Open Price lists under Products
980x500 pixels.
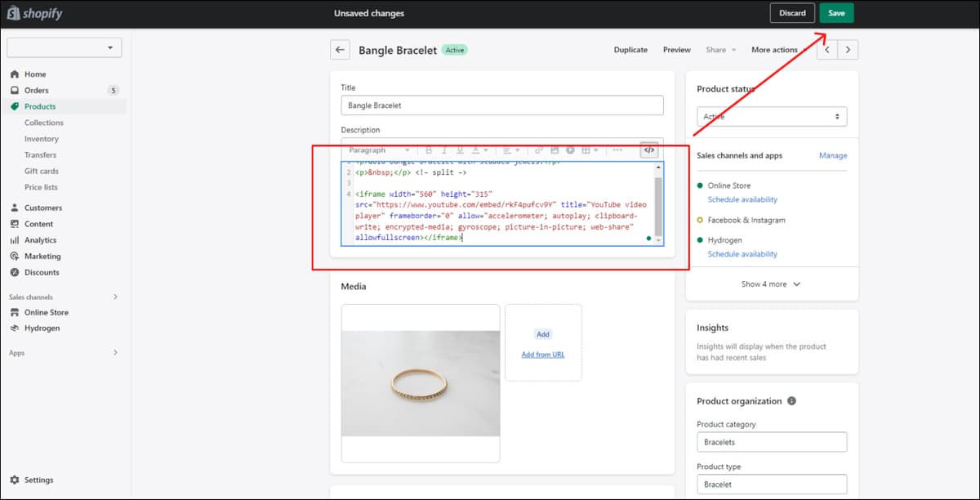[x=41, y=187]
